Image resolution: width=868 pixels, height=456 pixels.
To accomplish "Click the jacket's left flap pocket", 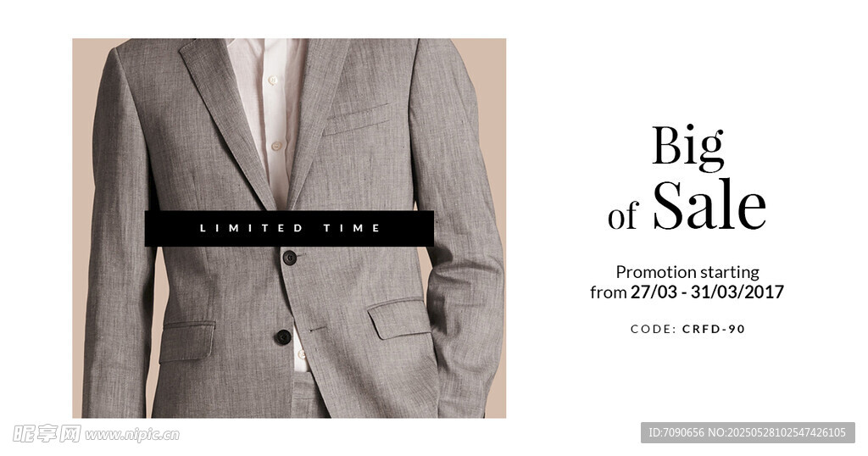I will coord(187,342).
